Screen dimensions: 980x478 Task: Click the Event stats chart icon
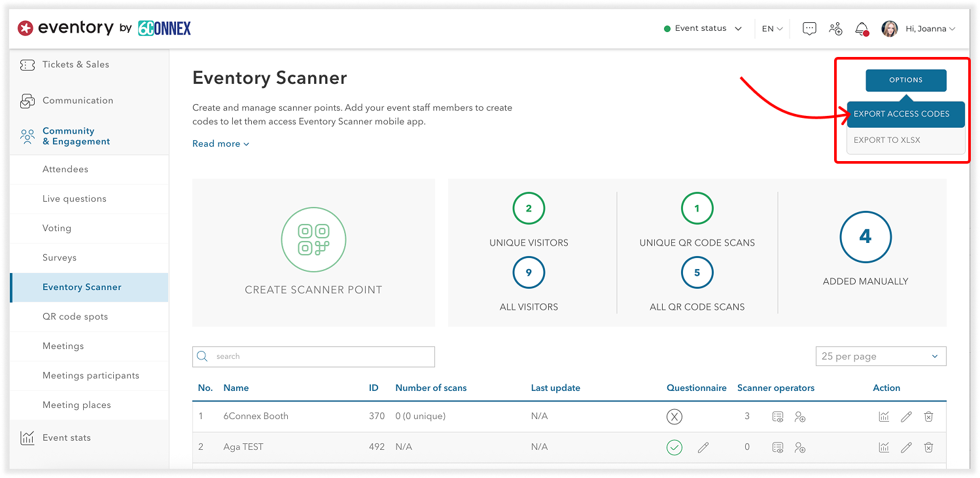tap(27, 438)
